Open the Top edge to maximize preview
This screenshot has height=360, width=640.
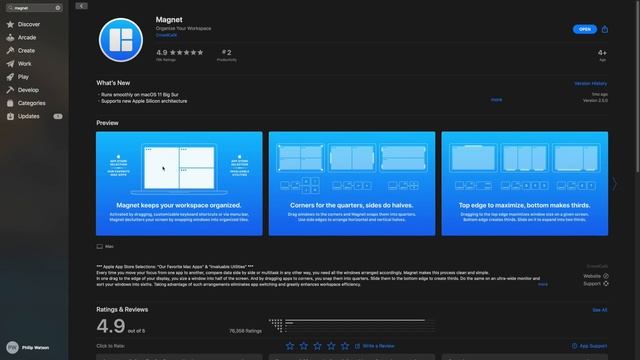524,183
